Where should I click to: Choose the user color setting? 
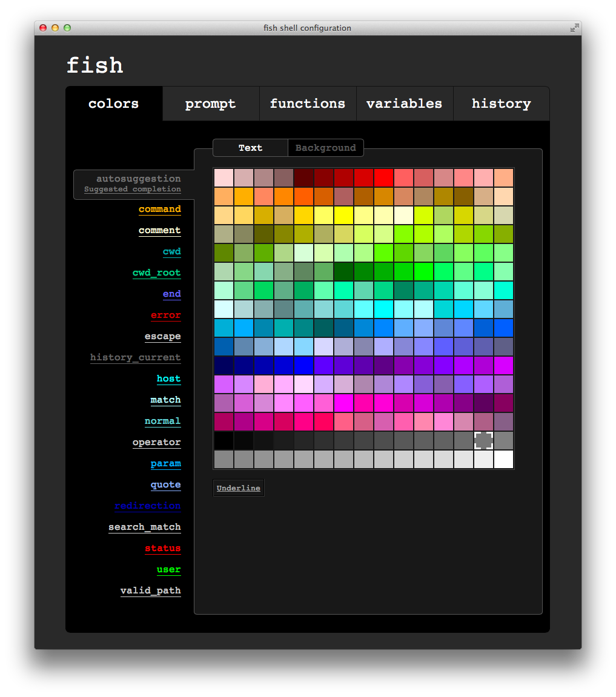click(168, 569)
